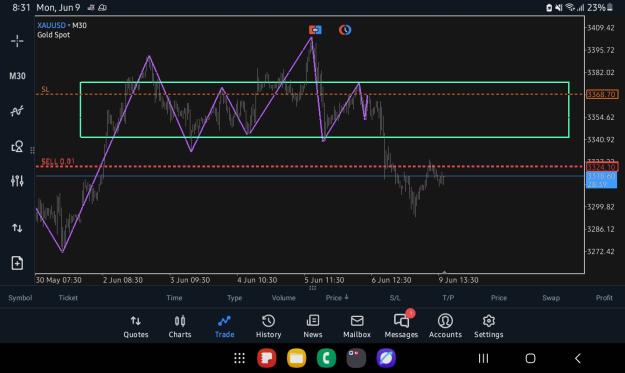Tap the Android home button
Screen dimensions: 625x373
click(530, 358)
